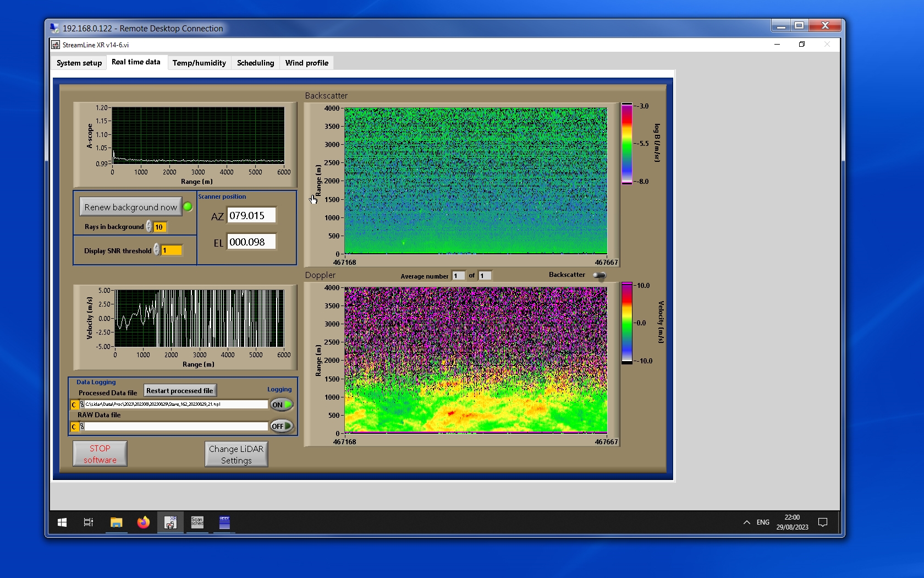The width and height of the screenshot is (924, 578).
Task: Open the Temp/humidity tab
Action: click(x=199, y=63)
